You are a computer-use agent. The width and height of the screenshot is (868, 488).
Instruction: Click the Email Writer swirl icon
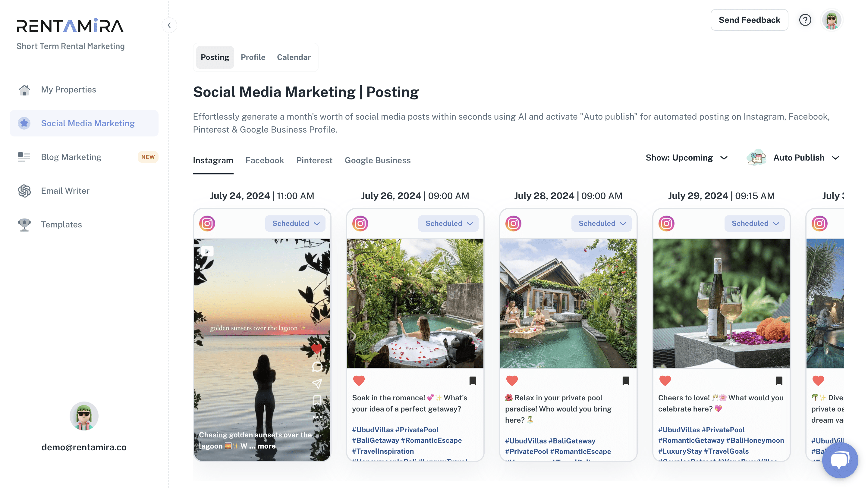pyautogui.click(x=24, y=191)
